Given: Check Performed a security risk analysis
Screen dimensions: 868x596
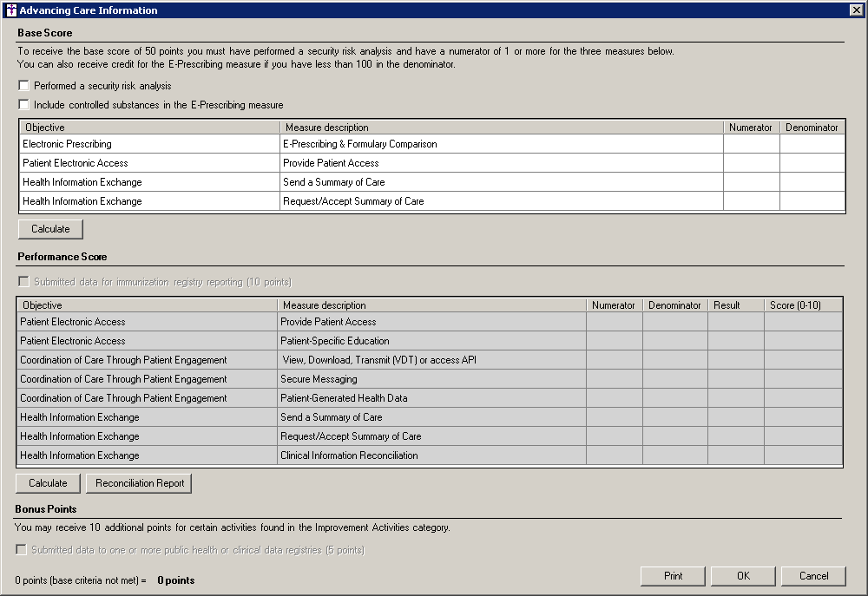Looking at the screenshot, I should coord(23,86).
